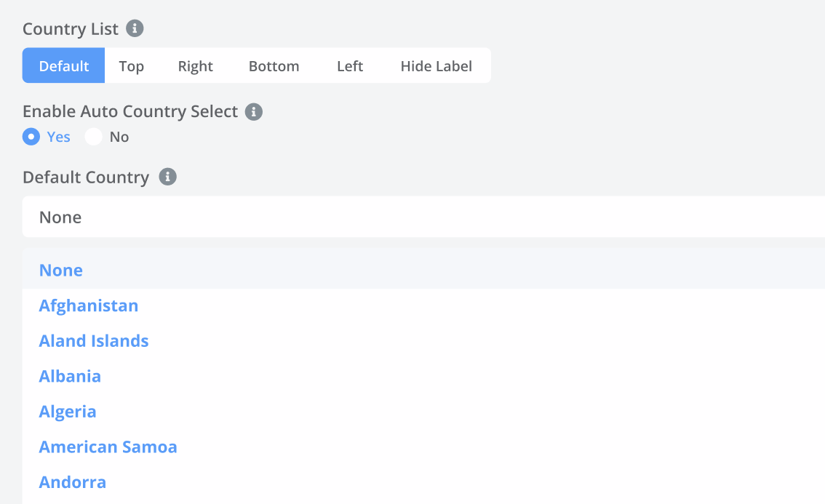Set label placement to Left
This screenshot has width=825, height=504.
point(350,66)
